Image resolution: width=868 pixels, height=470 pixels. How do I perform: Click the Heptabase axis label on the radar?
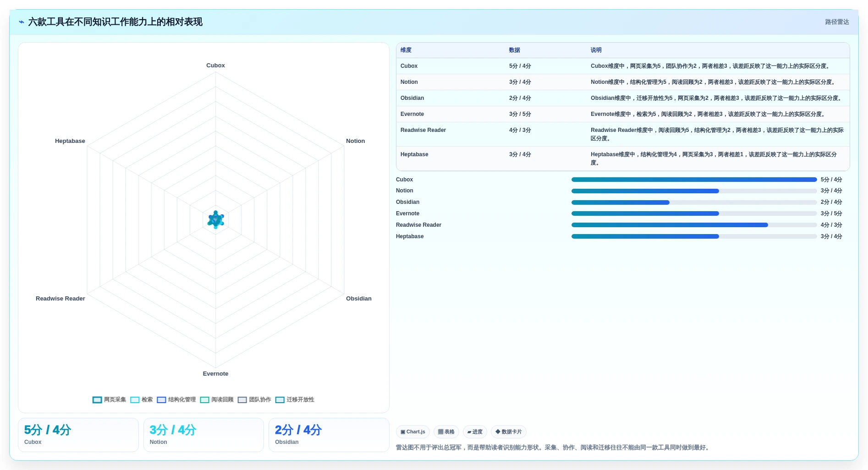tap(70, 141)
